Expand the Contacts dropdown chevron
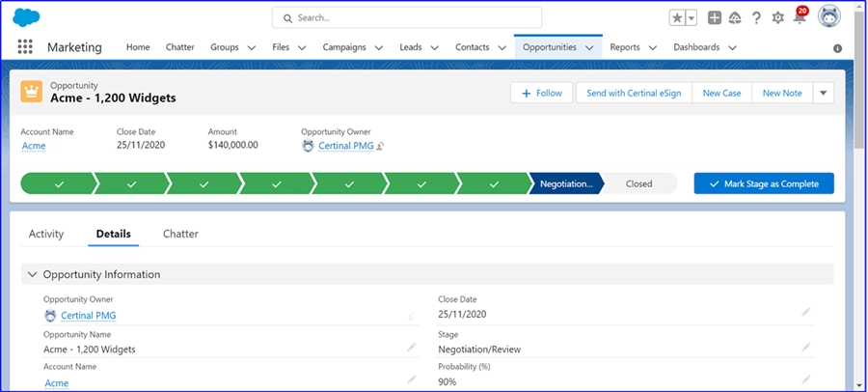868x392 pixels. pyautogui.click(x=502, y=47)
